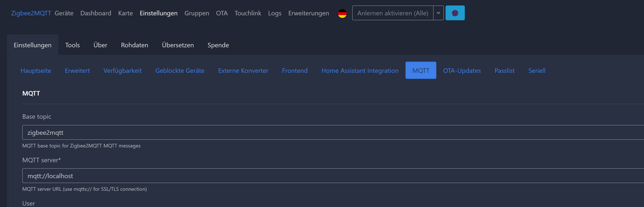Click the blue theme toggle button

(x=455, y=13)
